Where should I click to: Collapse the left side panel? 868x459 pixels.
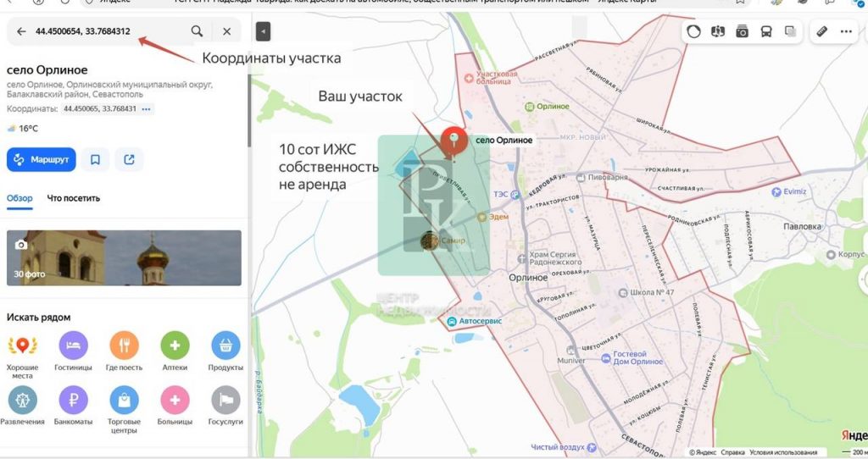263,32
